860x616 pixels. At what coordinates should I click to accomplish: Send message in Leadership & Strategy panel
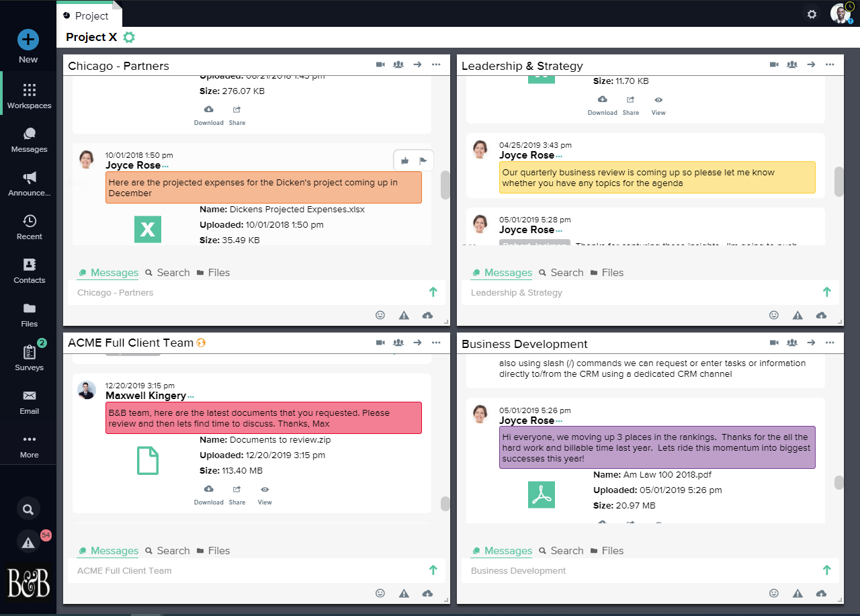pyautogui.click(x=827, y=292)
